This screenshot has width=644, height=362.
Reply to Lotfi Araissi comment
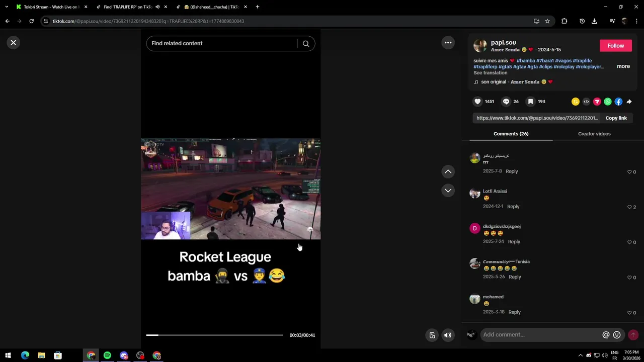pyautogui.click(x=513, y=207)
